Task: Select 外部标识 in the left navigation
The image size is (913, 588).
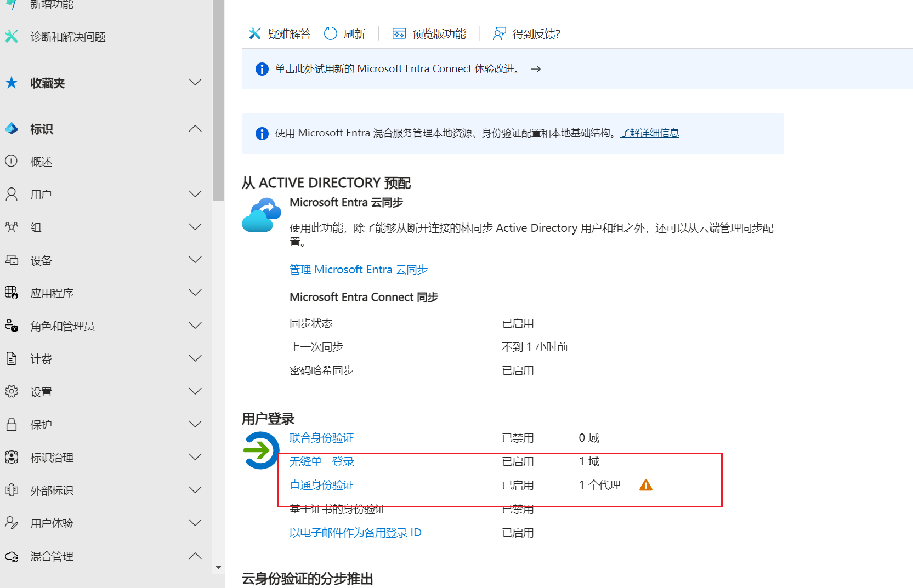Action: (52, 490)
